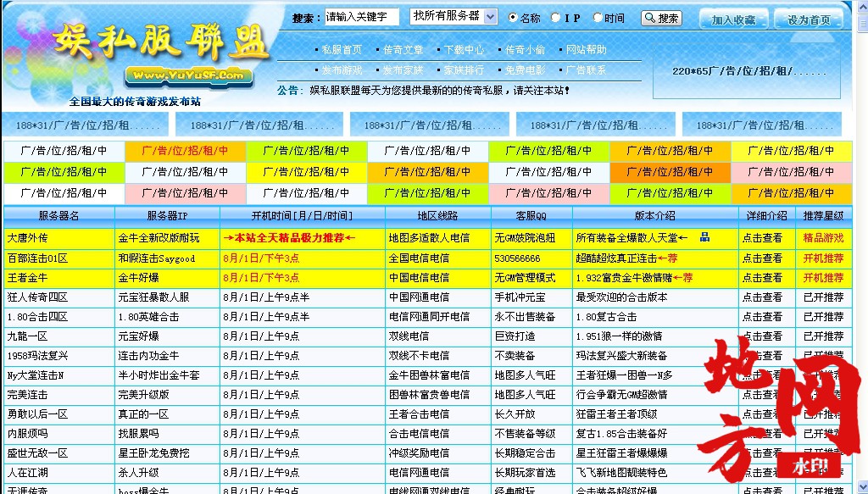Click the keyword search input field

coord(361,17)
